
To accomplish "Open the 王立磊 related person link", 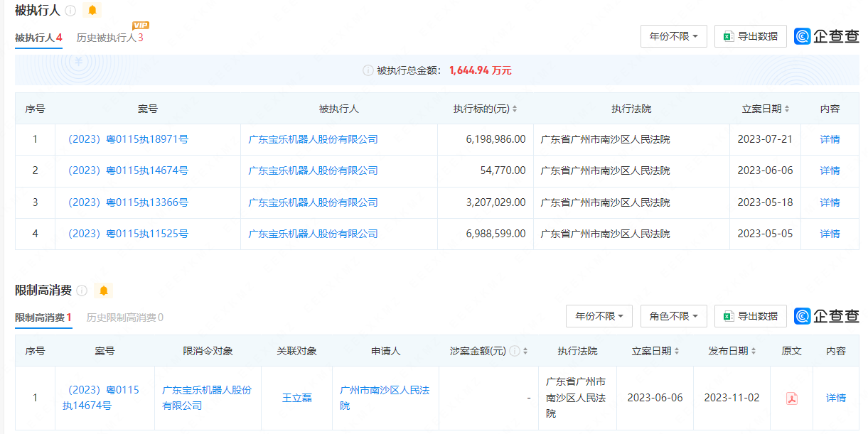I will [x=297, y=398].
